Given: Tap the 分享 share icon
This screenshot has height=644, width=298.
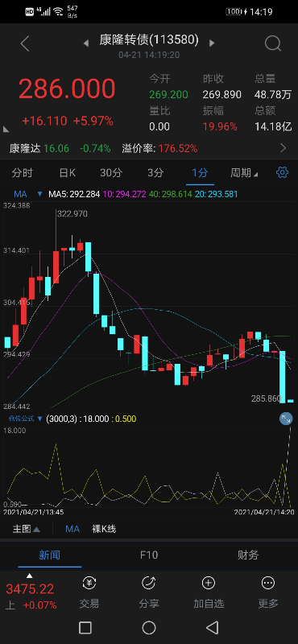Looking at the screenshot, I should tap(148, 582).
